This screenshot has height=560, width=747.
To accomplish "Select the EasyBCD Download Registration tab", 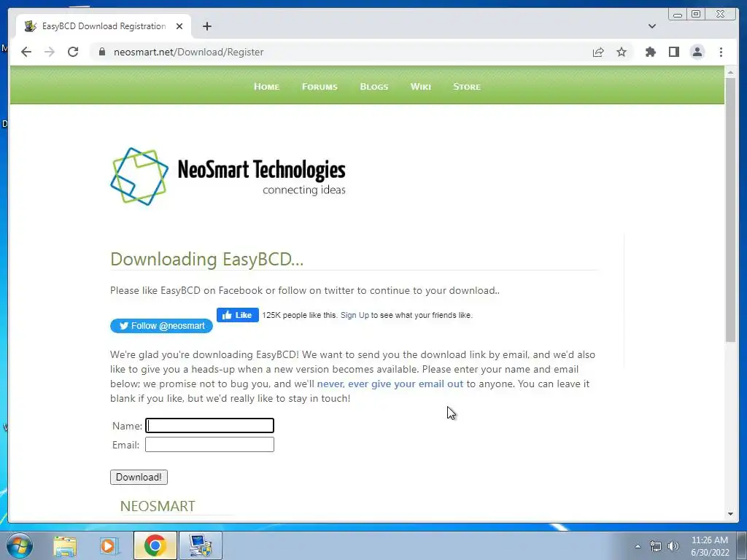I will pos(104,26).
